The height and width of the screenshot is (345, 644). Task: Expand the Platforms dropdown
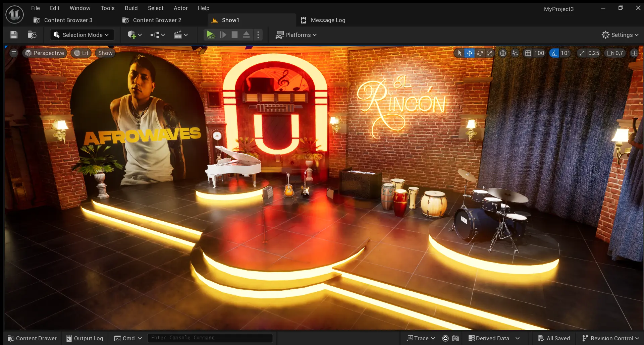296,35
